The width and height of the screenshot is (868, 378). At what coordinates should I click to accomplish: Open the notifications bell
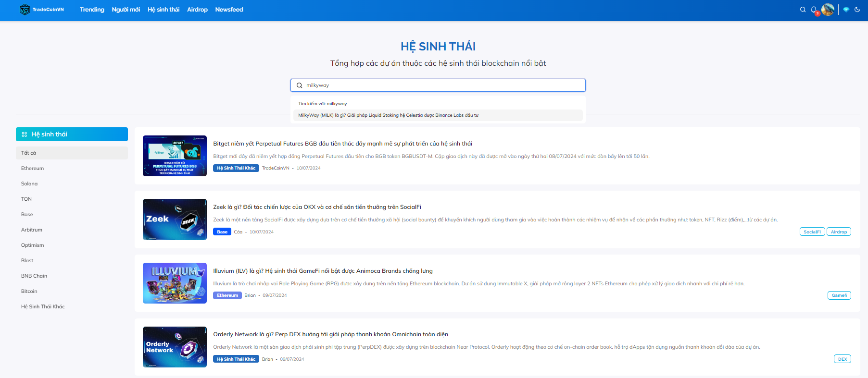pos(814,10)
